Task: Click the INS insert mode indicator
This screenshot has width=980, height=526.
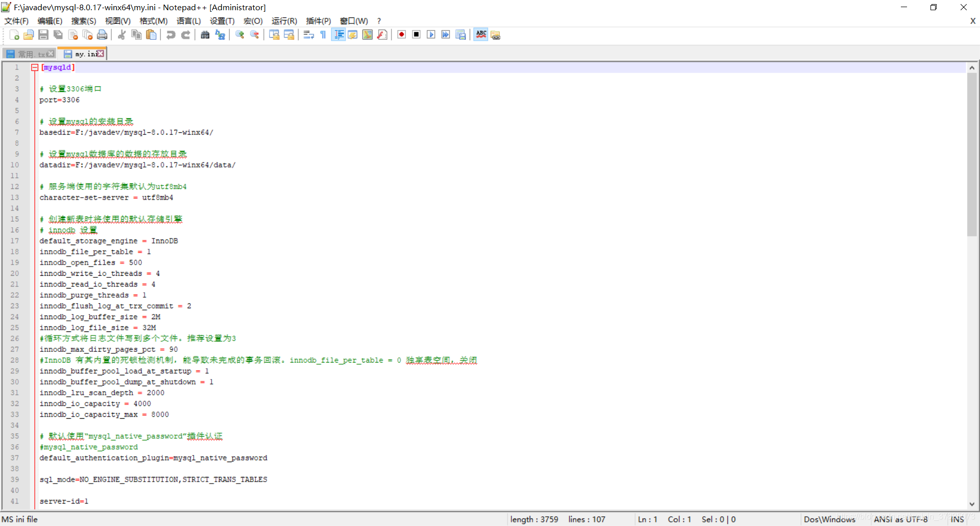Action: 958,519
